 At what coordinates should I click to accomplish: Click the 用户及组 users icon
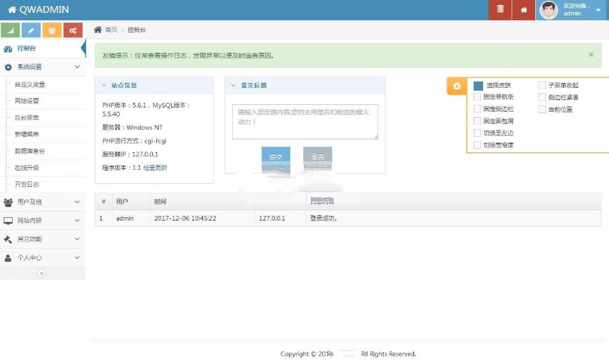click(7, 202)
